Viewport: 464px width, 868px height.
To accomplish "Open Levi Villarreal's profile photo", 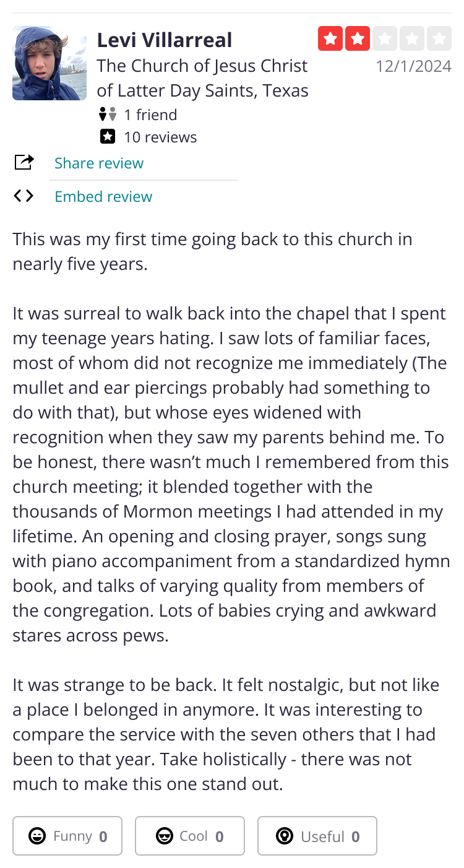I will (49, 63).
